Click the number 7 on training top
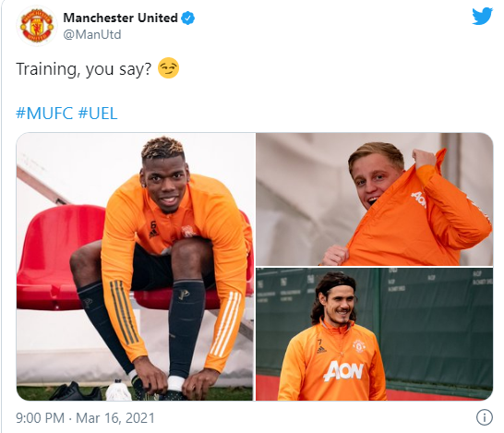The height and width of the screenshot is (433, 504). (x=319, y=343)
